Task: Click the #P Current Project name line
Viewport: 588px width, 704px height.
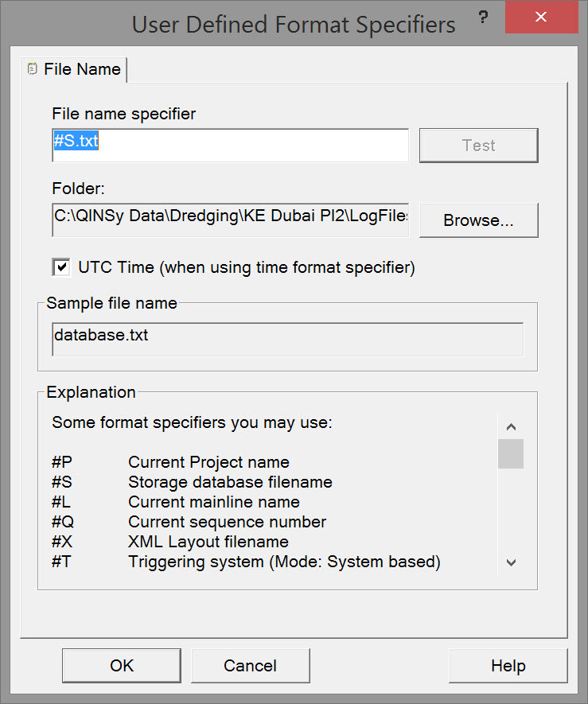Action: (170, 462)
